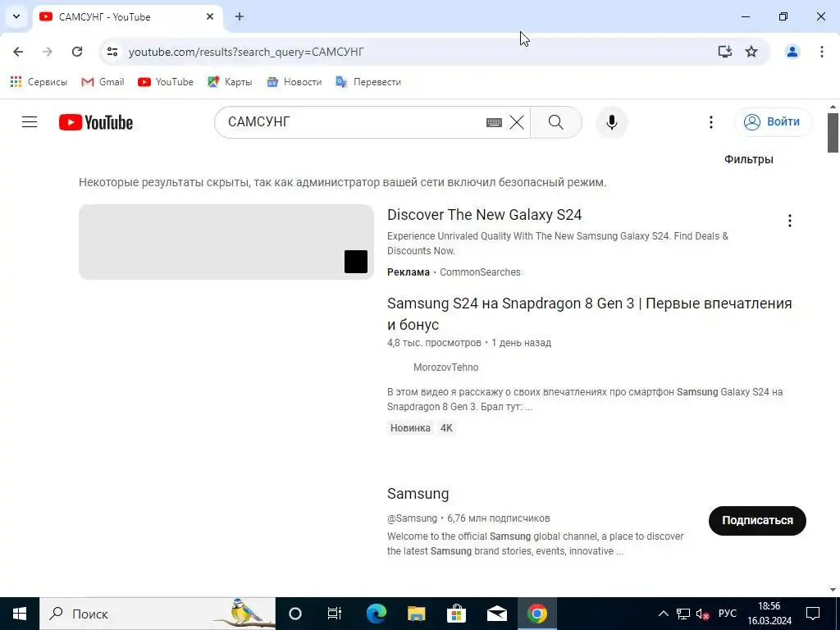
Task: Open the YouTube guide hamburger menu
Action: (30, 122)
